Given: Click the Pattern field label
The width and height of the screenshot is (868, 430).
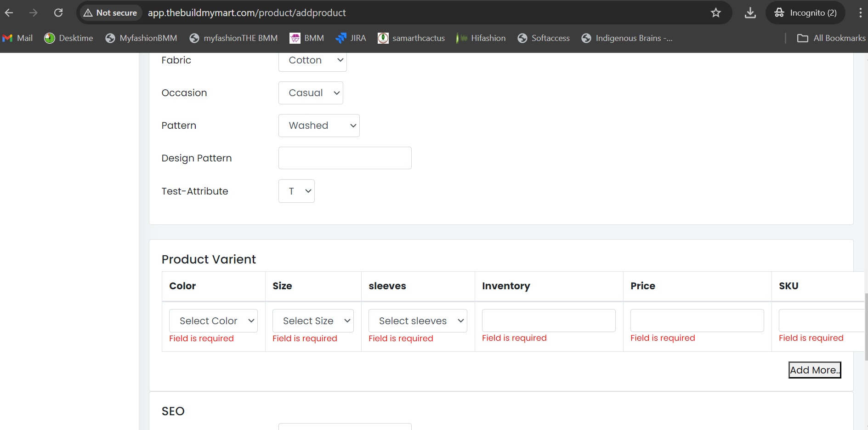Looking at the screenshot, I should click(179, 126).
